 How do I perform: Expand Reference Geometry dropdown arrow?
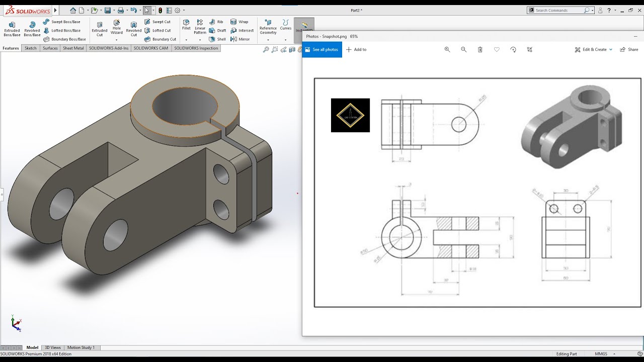[268, 40]
